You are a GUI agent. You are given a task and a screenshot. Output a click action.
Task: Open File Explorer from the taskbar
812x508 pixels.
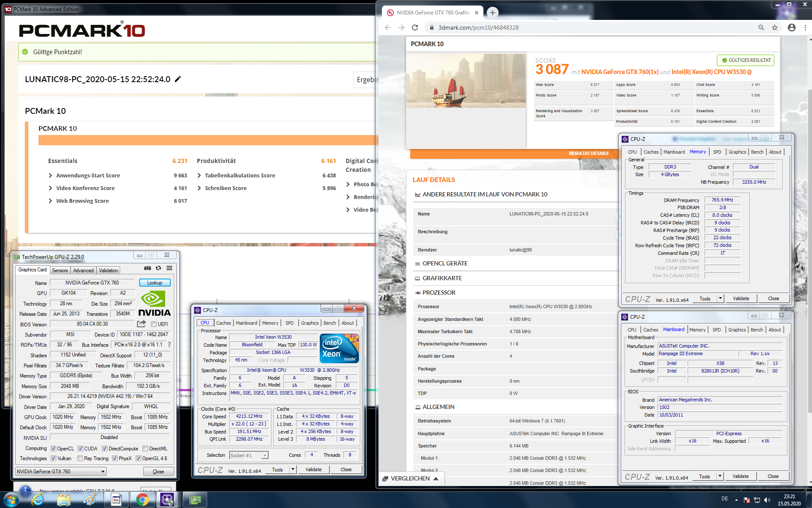pyautogui.click(x=64, y=500)
